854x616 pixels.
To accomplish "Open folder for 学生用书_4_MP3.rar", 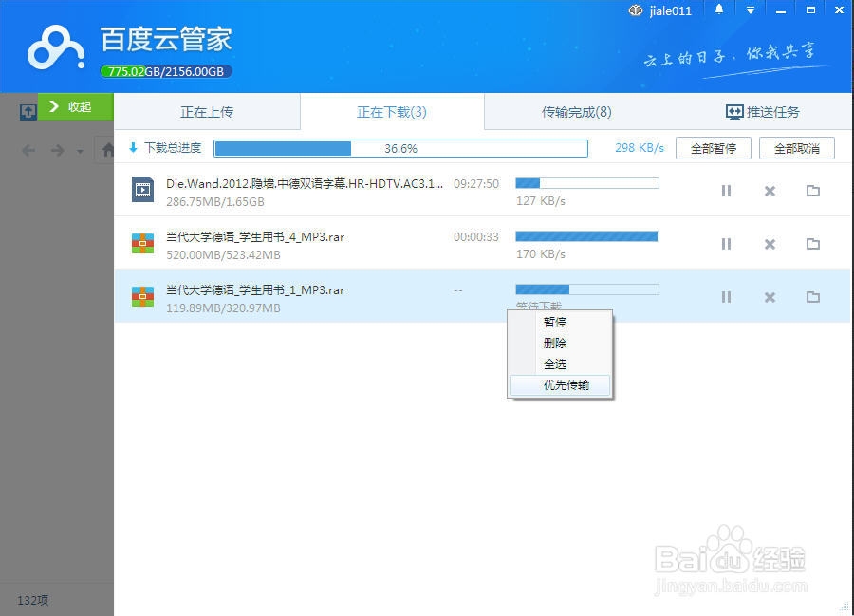I will [813, 244].
